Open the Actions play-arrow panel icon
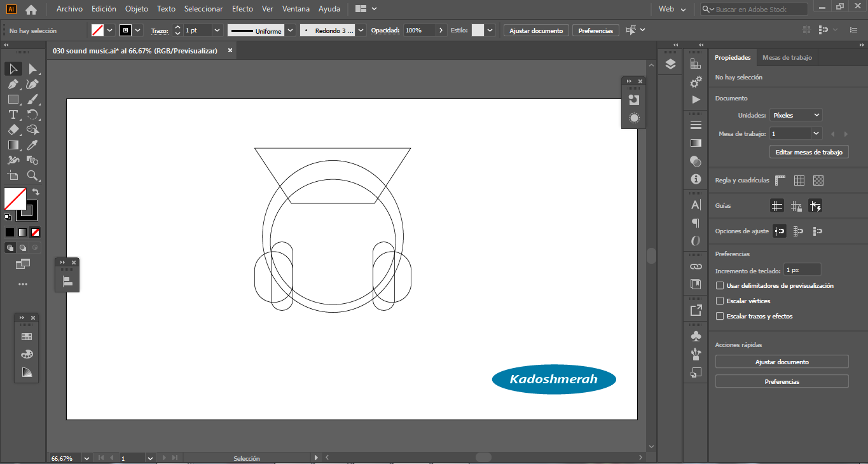Screen dimensions: 868x464 coord(696,100)
